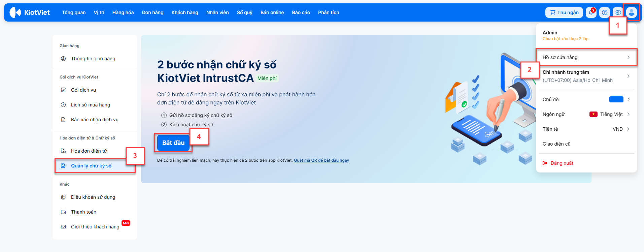Click Chi nhánh trung tâm branch entry
The image size is (644, 252).
pyautogui.click(x=586, y=76)
